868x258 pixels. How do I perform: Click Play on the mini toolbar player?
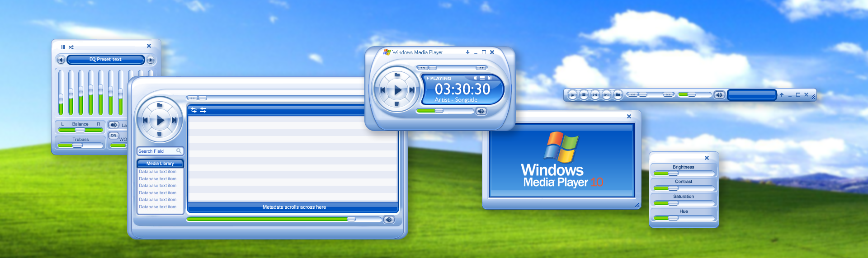(x=573, y=95)
